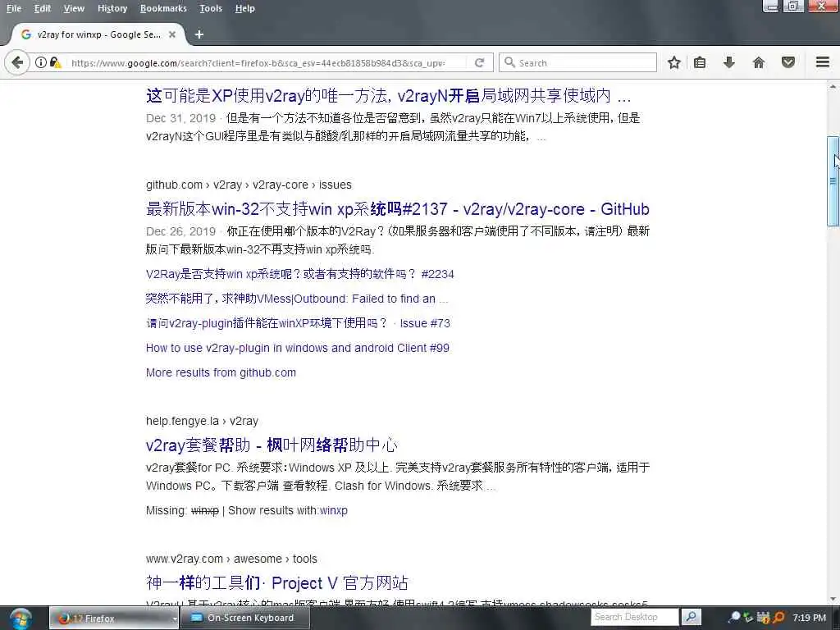Click the insecure-connection padlock warning icon

click(55, 62)
